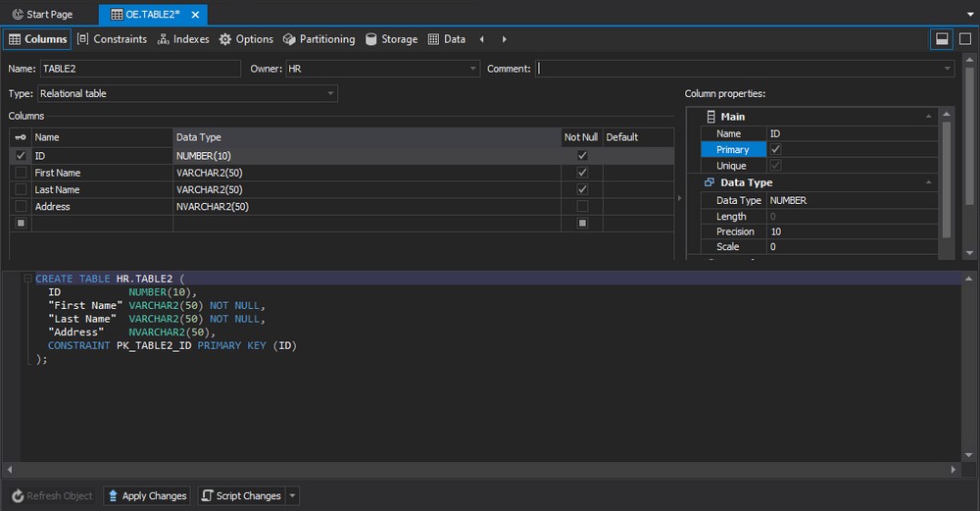
Task: Open the Type Relational table dropdown
Action: (x=330, y=94)
